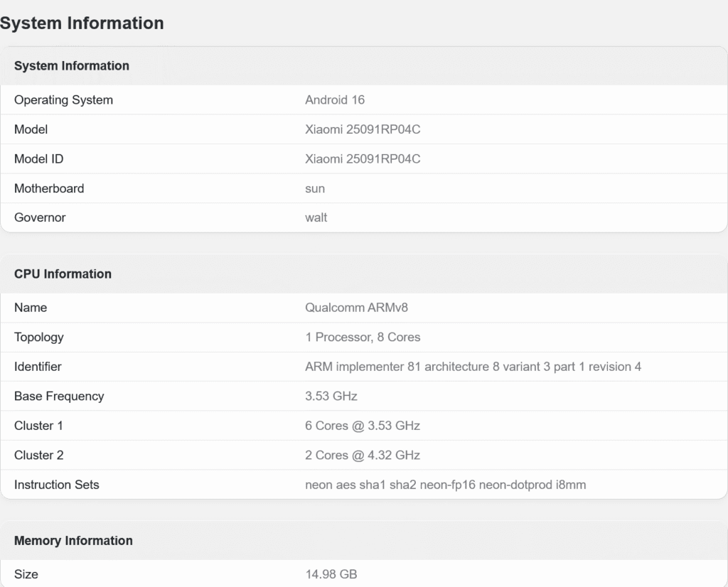Click the 'Cluster 2' row label
Image resolution: width=728 pixels, height=587 pixels.
coord(39,456)
